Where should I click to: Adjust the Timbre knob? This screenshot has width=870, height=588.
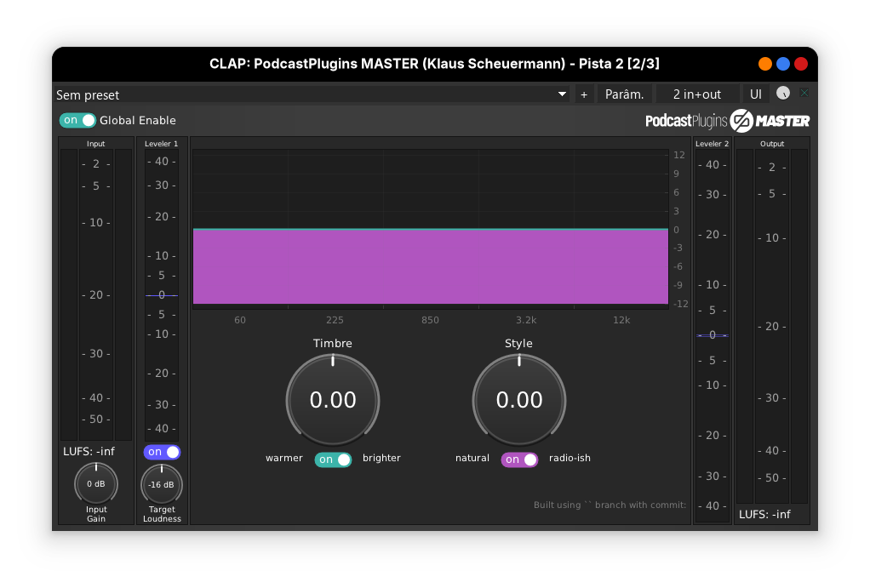click(x=333, y=399)
